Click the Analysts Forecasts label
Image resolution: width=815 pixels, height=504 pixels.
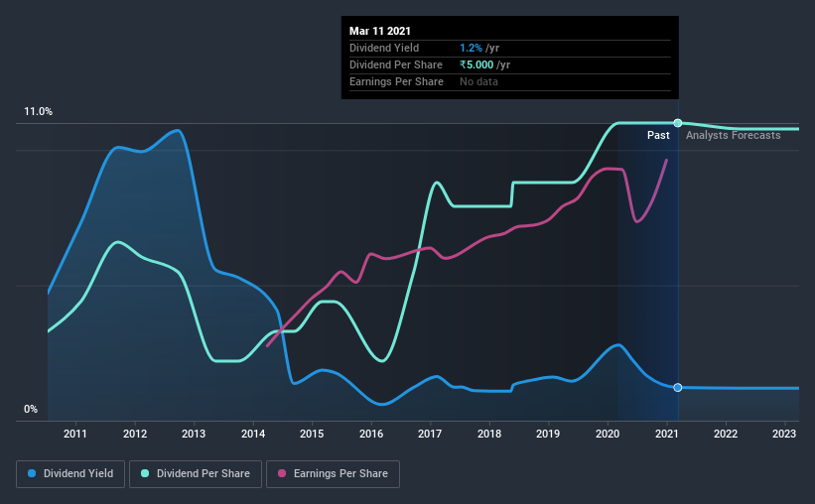pos(733,135)
